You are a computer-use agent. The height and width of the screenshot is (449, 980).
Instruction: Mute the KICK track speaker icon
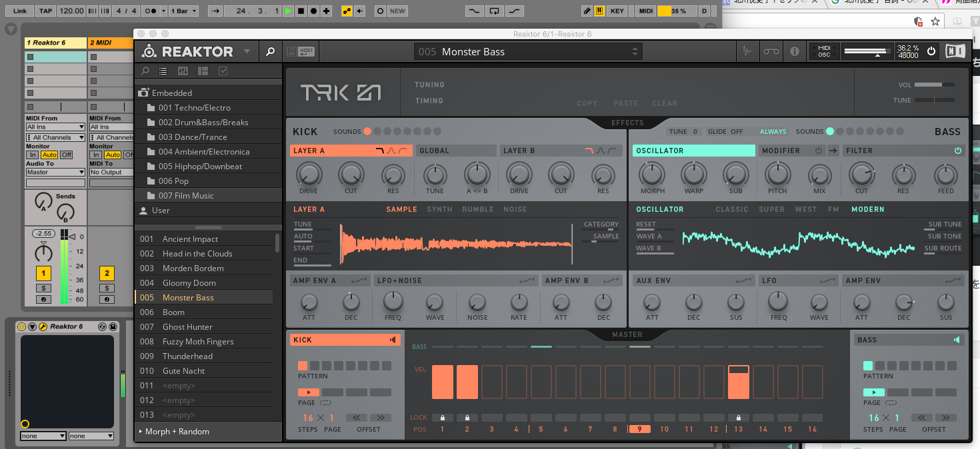pyautogui.click(x=393, y=340)
